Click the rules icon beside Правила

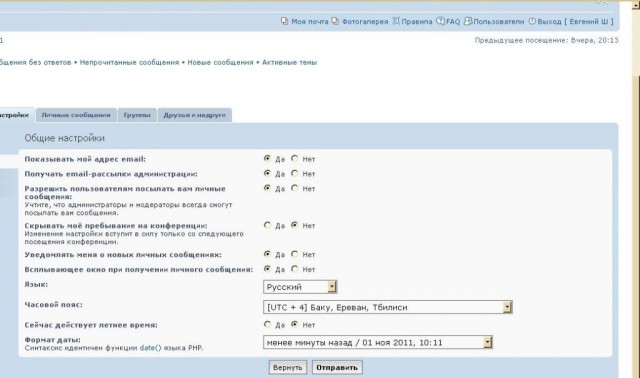click(396, 21)
